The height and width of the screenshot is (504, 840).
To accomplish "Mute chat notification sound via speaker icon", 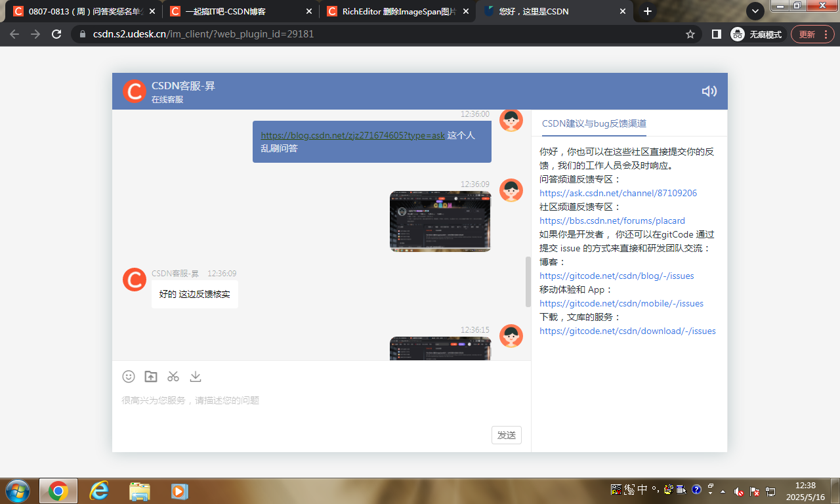I will coord(709,91).
